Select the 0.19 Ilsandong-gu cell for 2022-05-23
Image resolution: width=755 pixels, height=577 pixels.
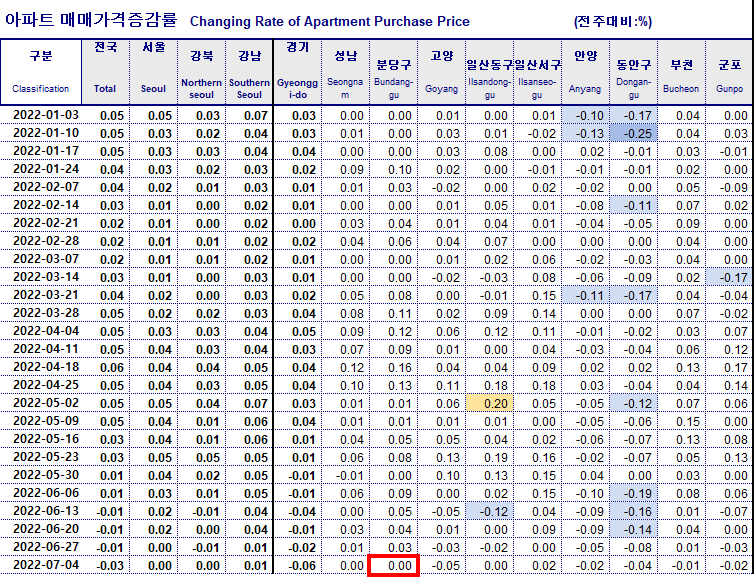490,458
